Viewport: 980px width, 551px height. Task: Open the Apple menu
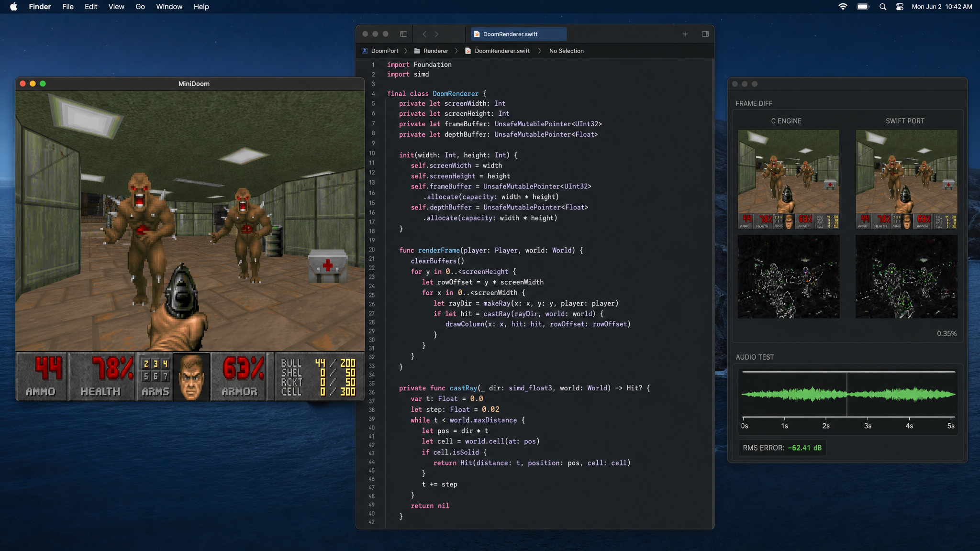point(13,7)
